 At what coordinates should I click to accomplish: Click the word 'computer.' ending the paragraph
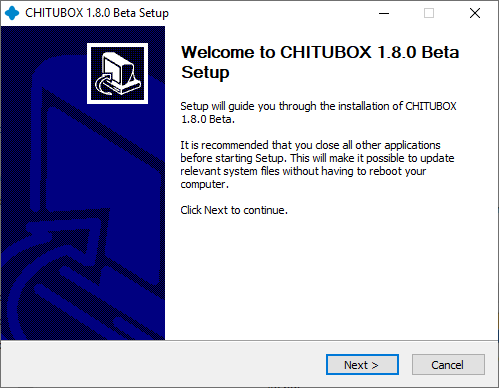(205, 184)
